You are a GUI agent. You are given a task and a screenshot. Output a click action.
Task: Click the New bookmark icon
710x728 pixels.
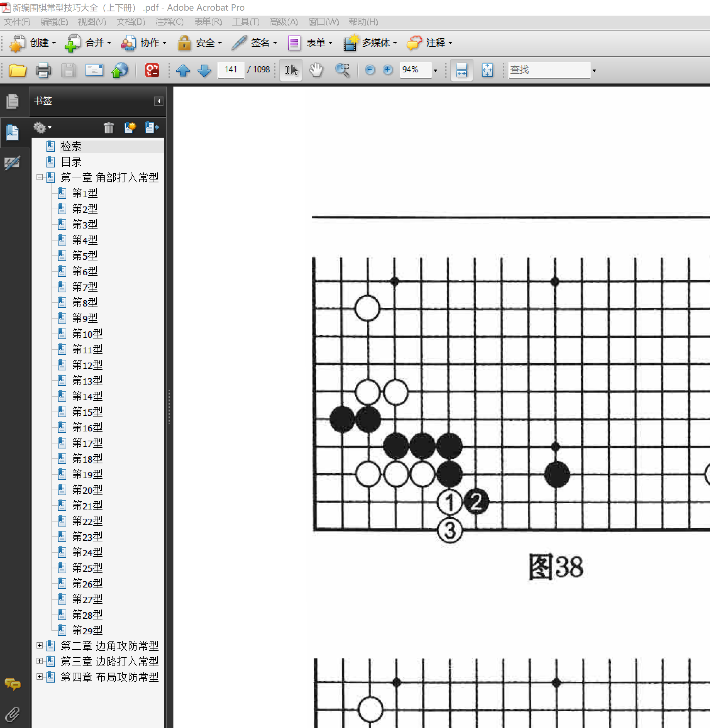click(x=130, y=128)
